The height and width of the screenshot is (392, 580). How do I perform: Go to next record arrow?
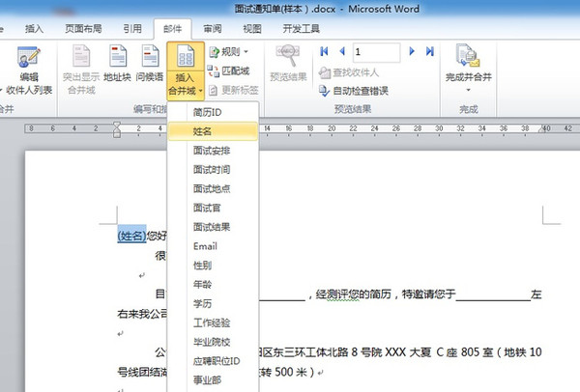[414, 50]
